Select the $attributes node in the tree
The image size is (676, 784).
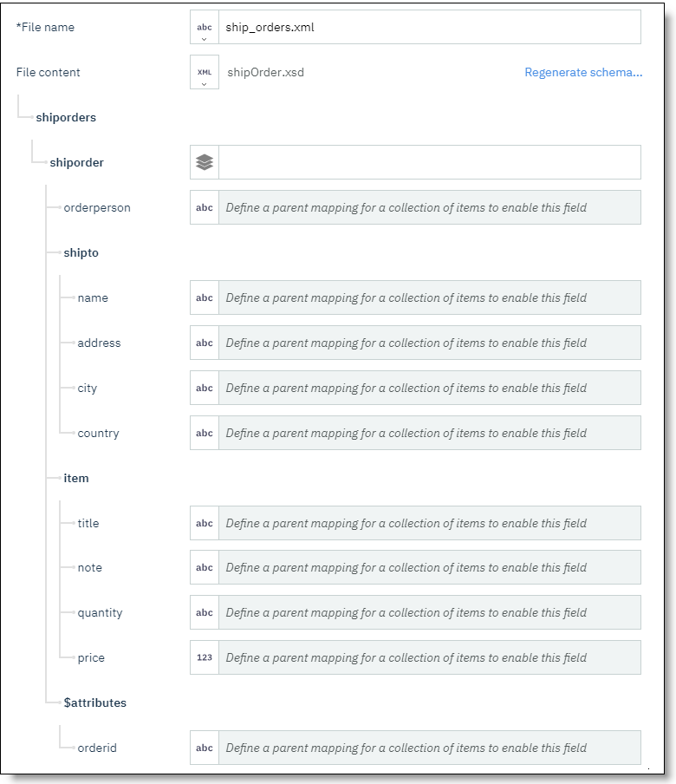(x=95, y=702)
